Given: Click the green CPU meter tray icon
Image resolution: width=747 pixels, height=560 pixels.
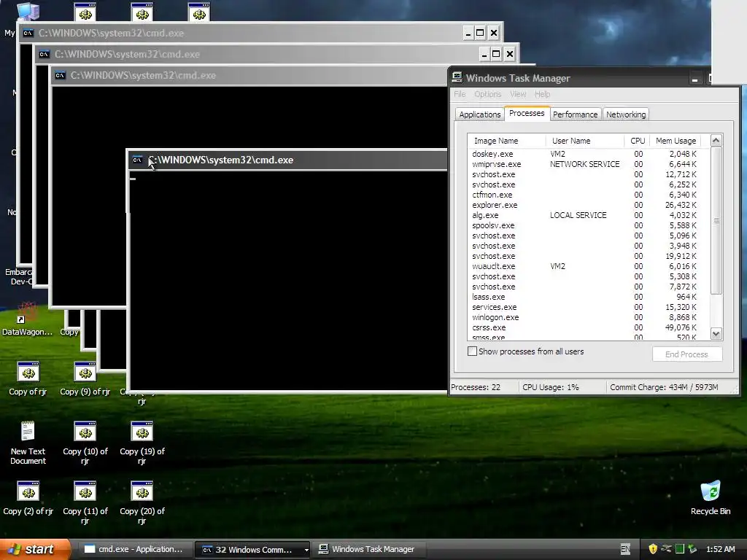Looking at the screenshot, I should (x=680, y=549).
